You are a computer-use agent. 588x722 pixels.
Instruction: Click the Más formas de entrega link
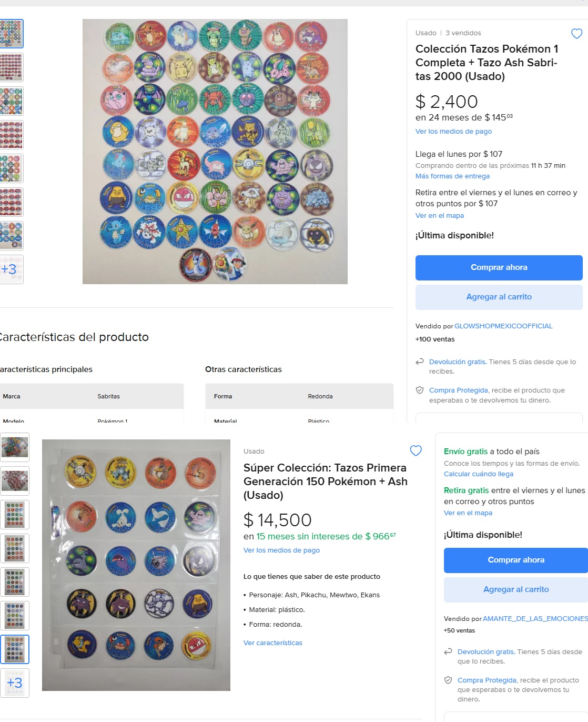[x=452, y=176]
